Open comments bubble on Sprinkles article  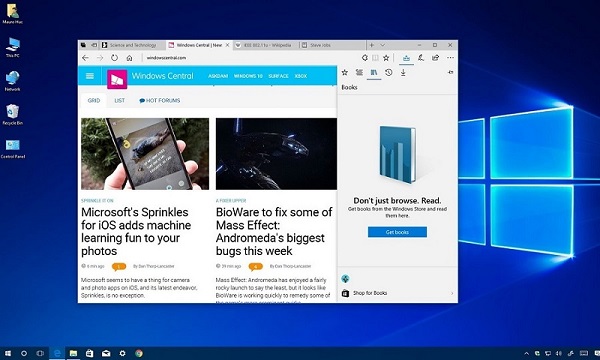[x=119, y=266]
